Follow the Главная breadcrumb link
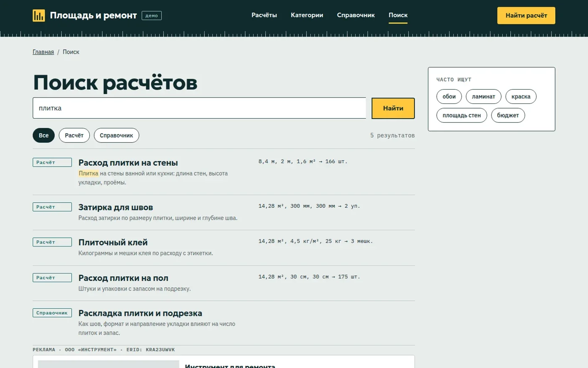Image resolution: width=588 pixels, height=368 pixels. (43, 52)
